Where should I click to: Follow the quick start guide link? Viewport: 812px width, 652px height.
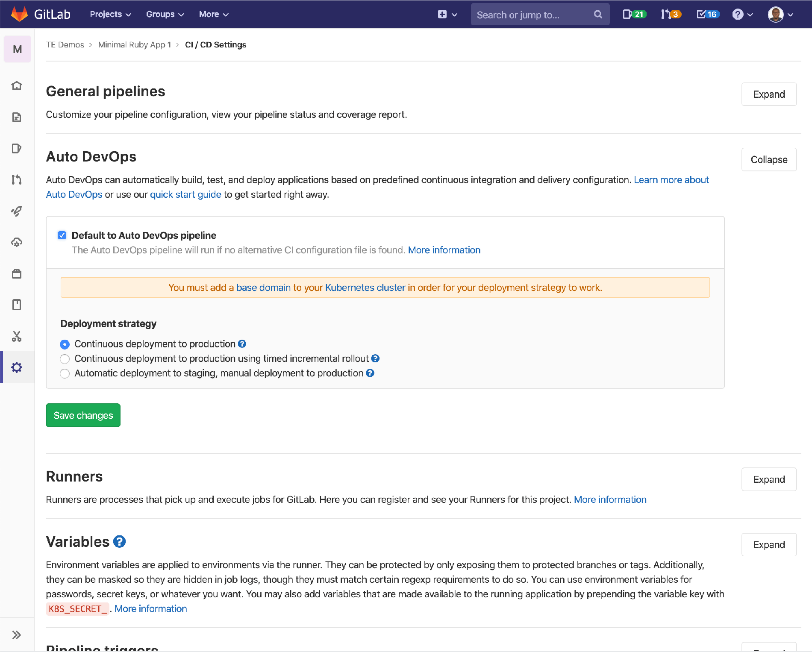[x=185, y=195]
